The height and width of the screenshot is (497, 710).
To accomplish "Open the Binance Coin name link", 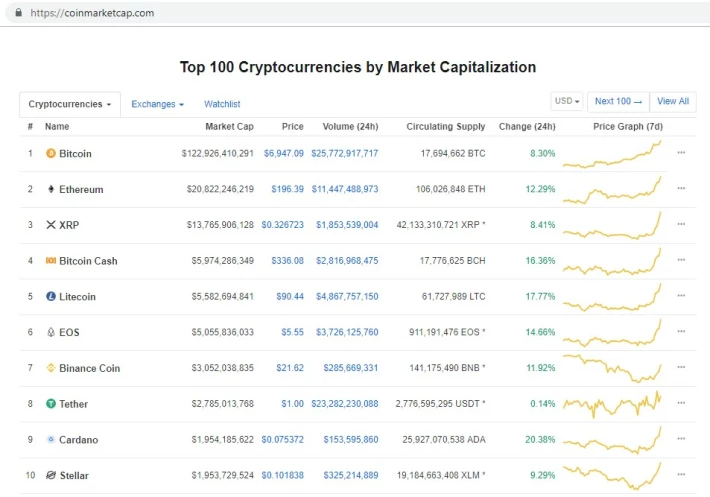I will click(x=90, y=368).
